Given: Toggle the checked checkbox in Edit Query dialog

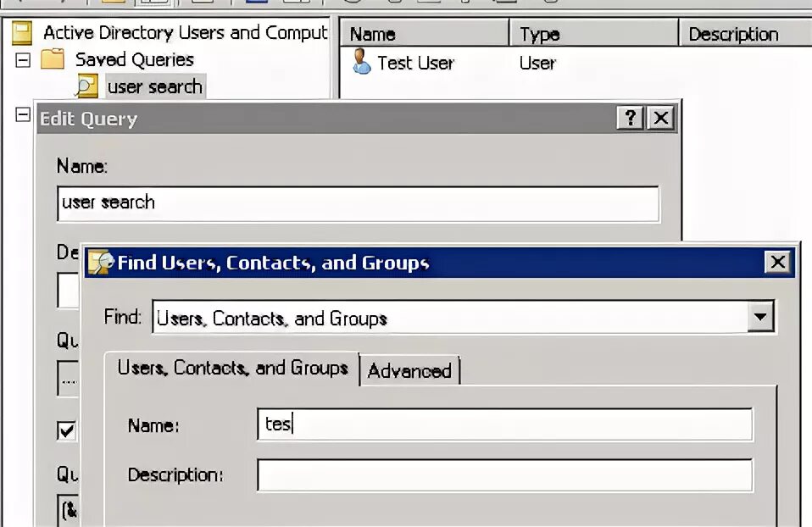Looking at the screenshot, I should (66, 430).
